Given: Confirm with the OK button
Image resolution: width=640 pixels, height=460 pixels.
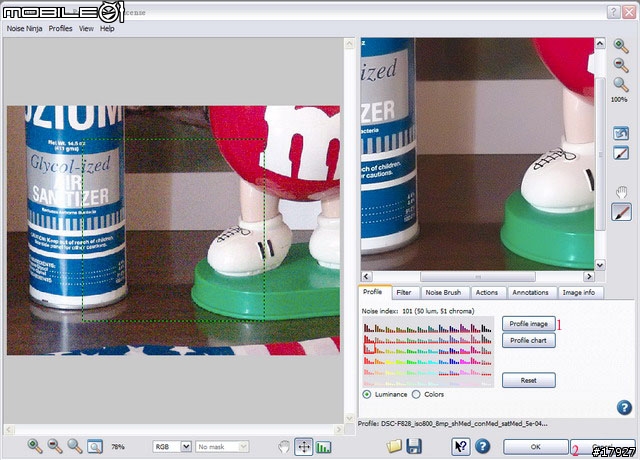Looking at the screenshot, I should coord(536,447).
